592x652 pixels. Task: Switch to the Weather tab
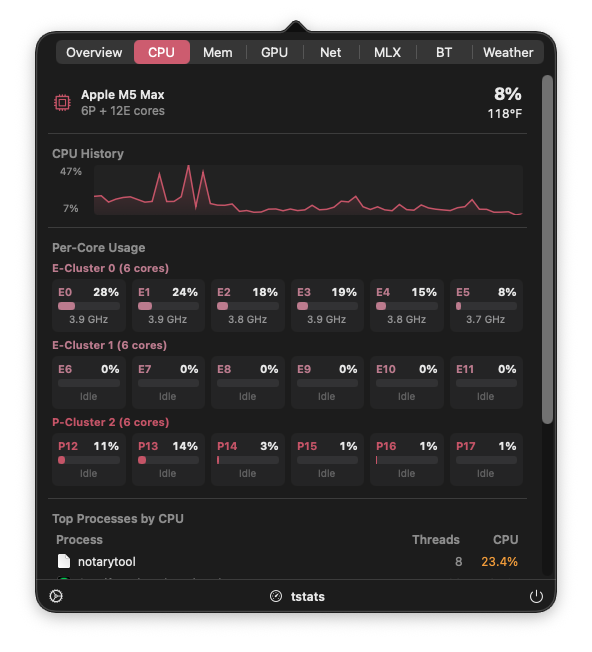coord(508,52)
